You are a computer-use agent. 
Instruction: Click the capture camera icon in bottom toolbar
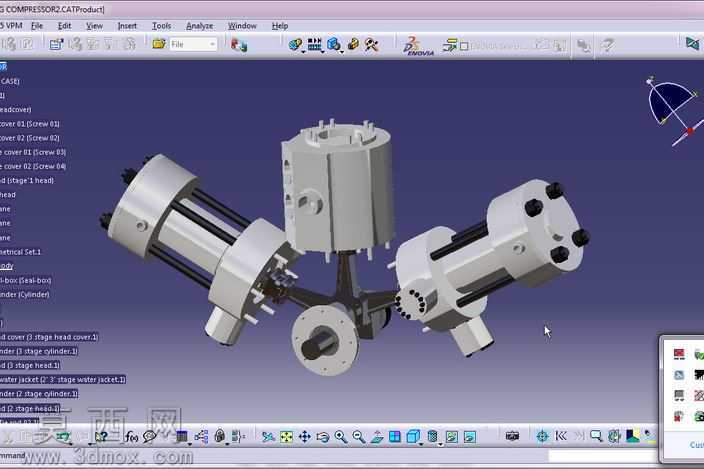512,436
